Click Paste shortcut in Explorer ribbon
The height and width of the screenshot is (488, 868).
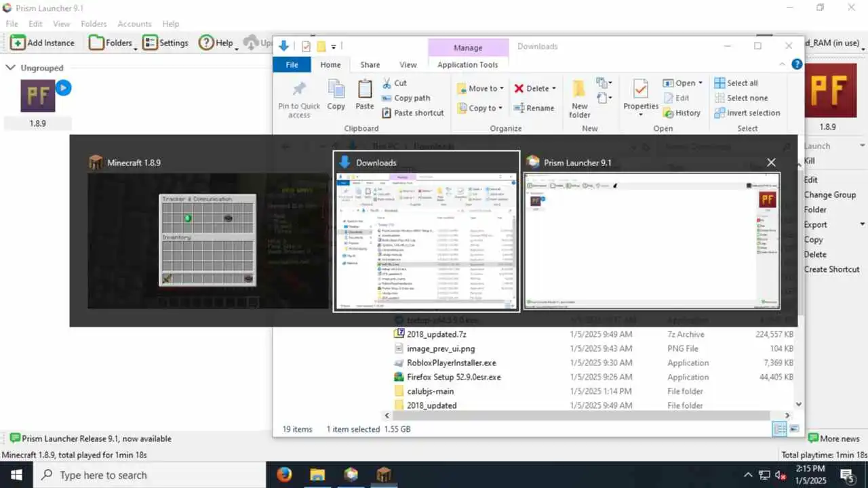click(x=412, y=113)
